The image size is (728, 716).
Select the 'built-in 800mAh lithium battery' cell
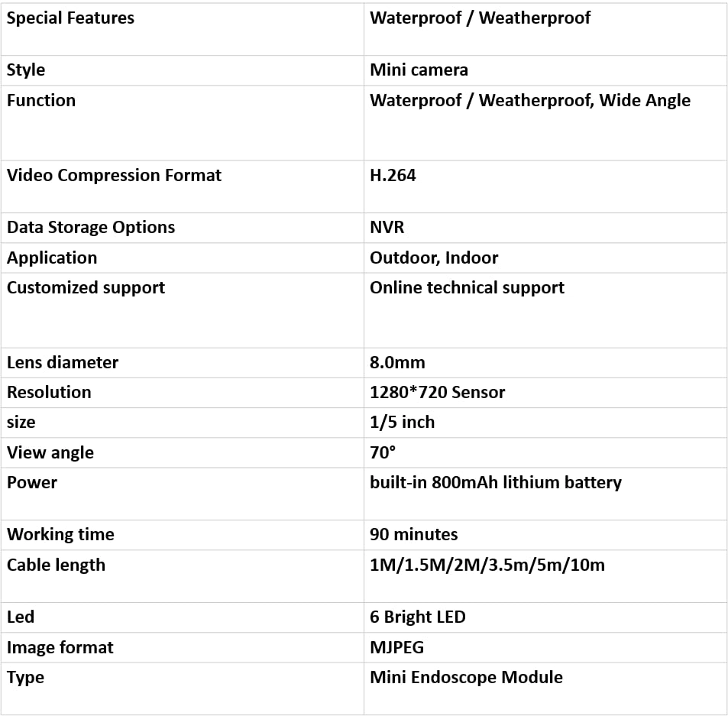coord(495,482)
